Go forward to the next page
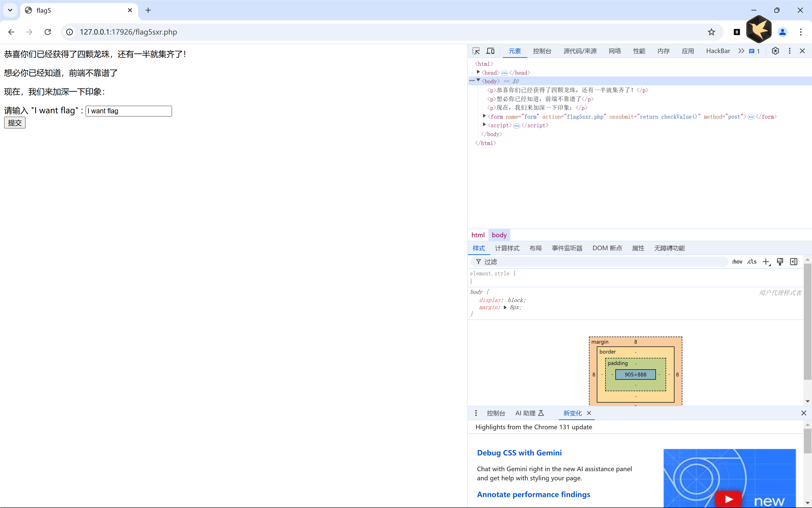 tap(29, 32)
